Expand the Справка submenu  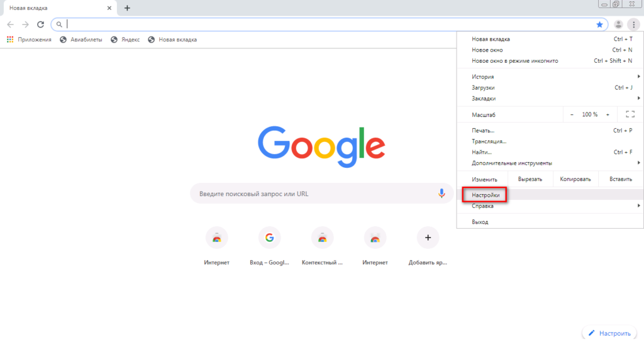pos(550,206)
